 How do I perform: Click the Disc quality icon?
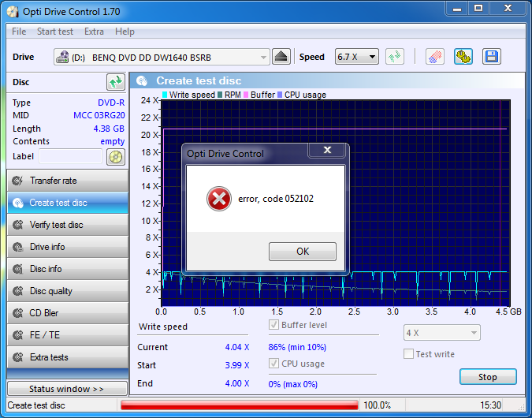(x=17, y=291)
